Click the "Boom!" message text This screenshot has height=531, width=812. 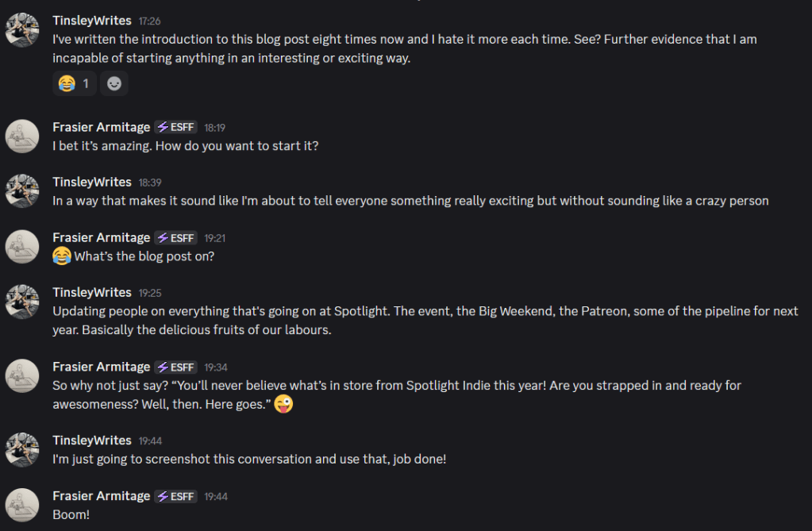pos(70,514)
